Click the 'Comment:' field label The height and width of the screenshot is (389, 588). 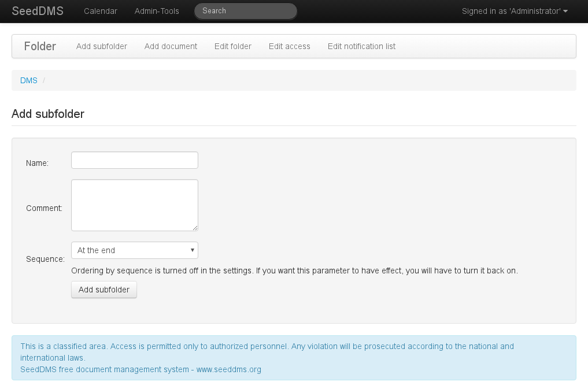pos(44,208)
